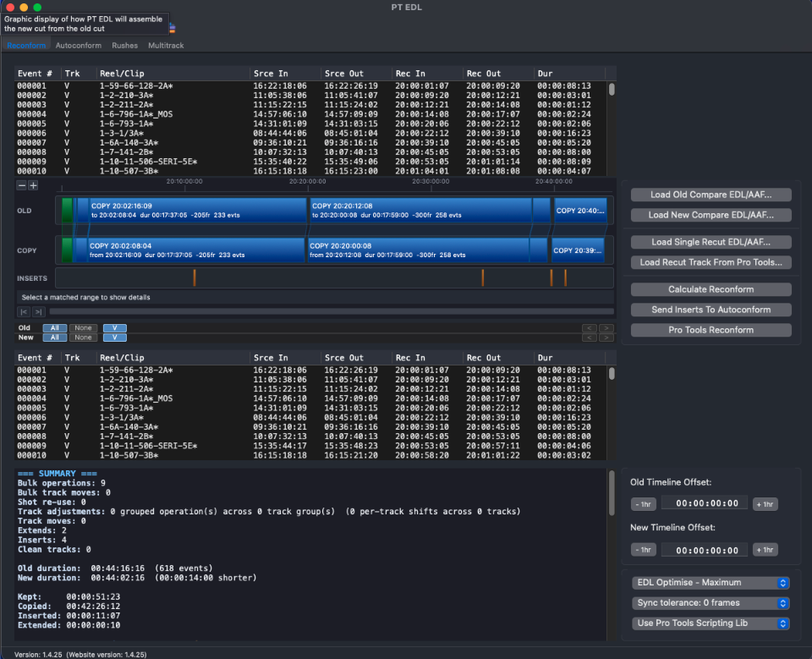Select event 000004 in the upper table
This screenshot has width=812, height=659.
[310, 114]
